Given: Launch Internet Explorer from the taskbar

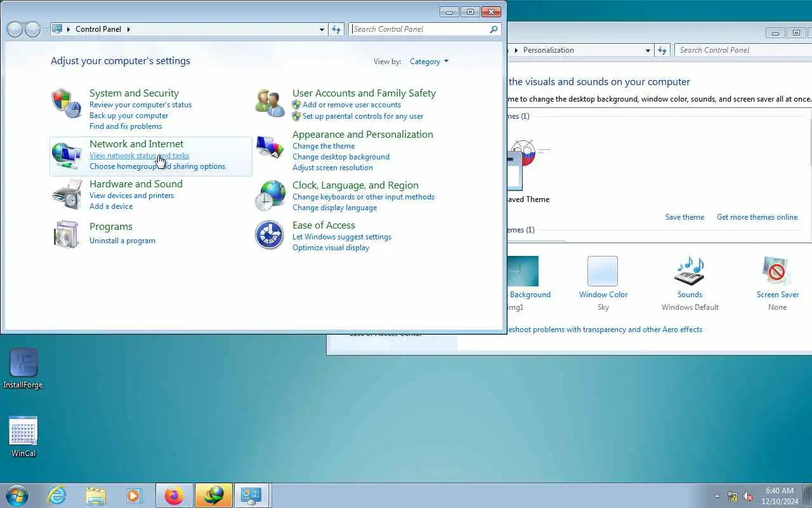Looking at the screenshot, I should point(57,495).
